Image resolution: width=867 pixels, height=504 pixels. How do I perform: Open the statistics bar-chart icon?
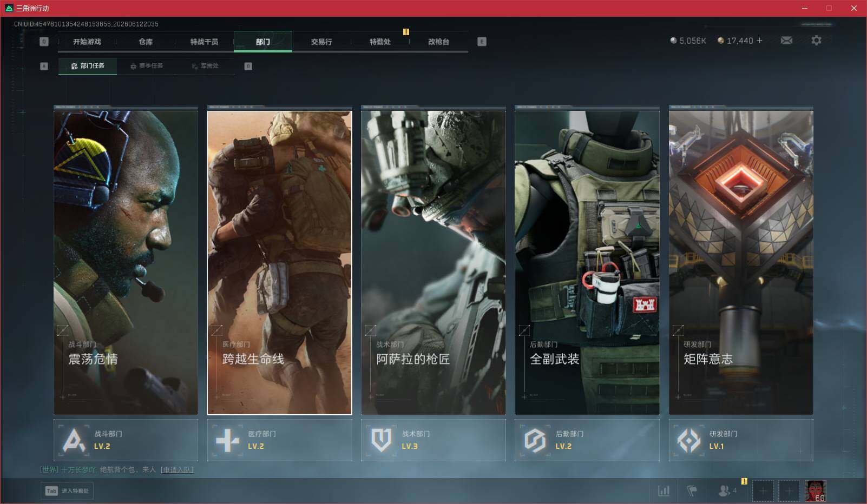tap(664, 491)
